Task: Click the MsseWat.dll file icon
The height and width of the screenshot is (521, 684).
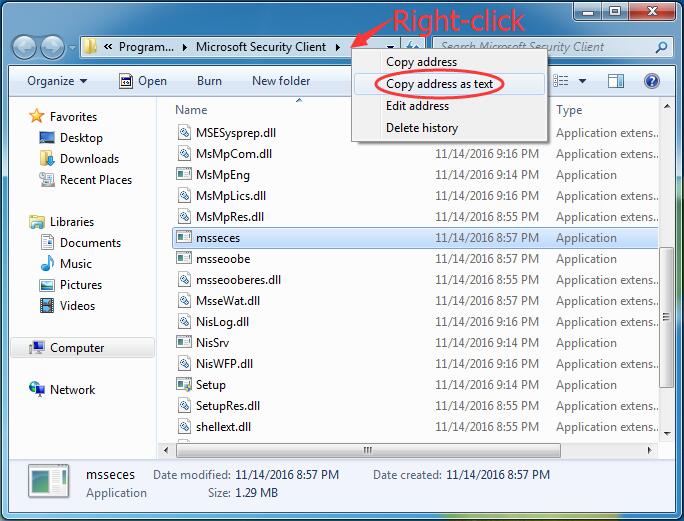Action: tap(184, 300)
